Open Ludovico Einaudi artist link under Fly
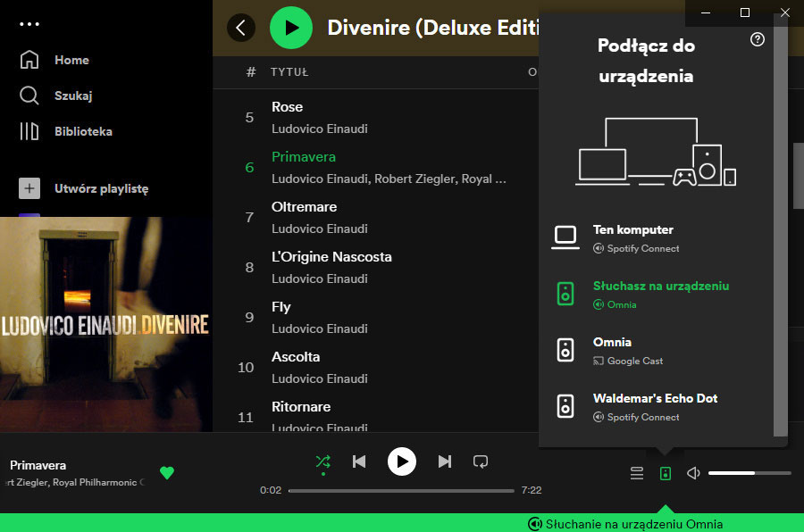Image resolution: width=804 pixels, height=532 pixels. pyautogui.click(x=320, y=328)
